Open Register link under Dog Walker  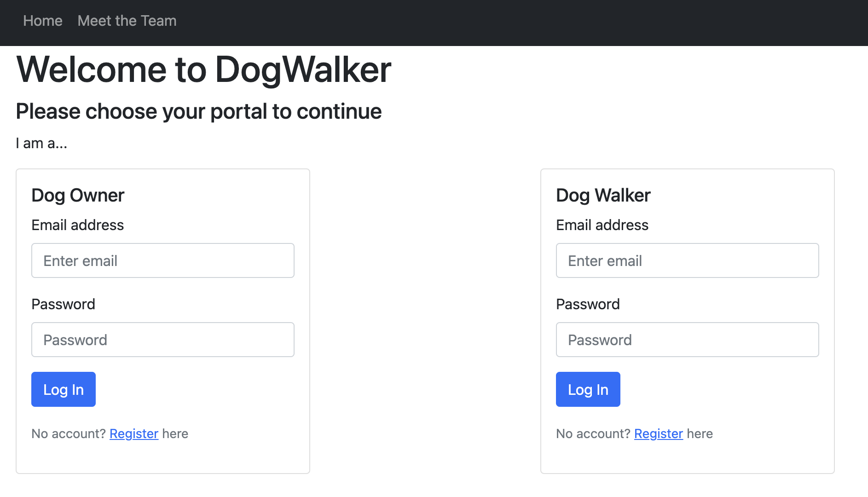[659, 433]
